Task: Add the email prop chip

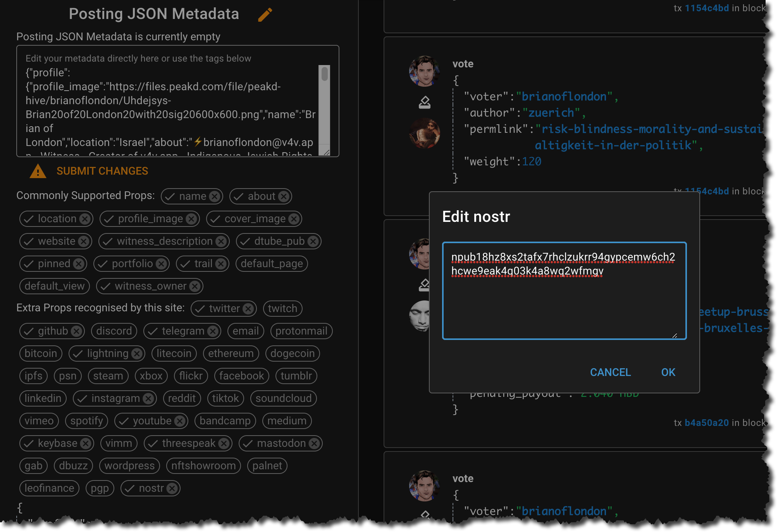Action: 246,331
